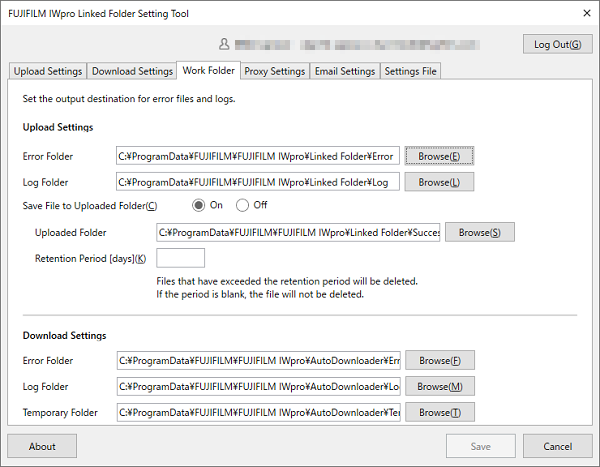This screenshot has width=600, height=467.
Task: Click the Upload Settings section heading
Action: [58, 127]
